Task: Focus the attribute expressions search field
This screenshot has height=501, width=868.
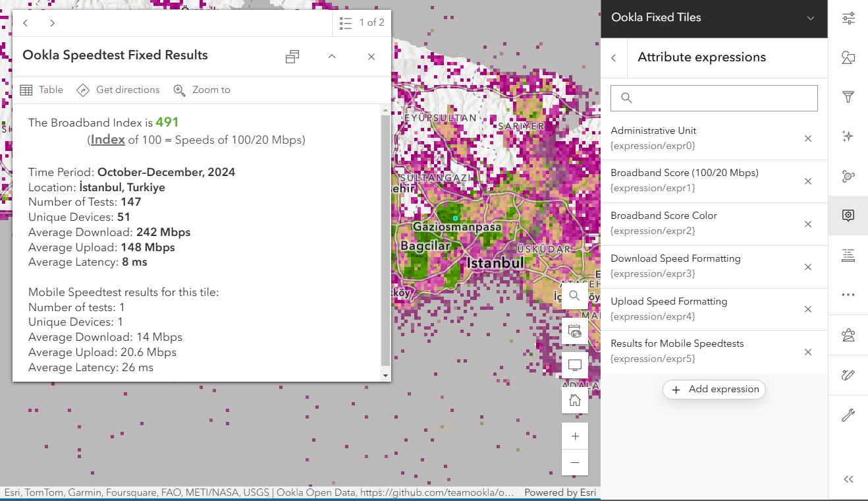Action: point(714,98)
